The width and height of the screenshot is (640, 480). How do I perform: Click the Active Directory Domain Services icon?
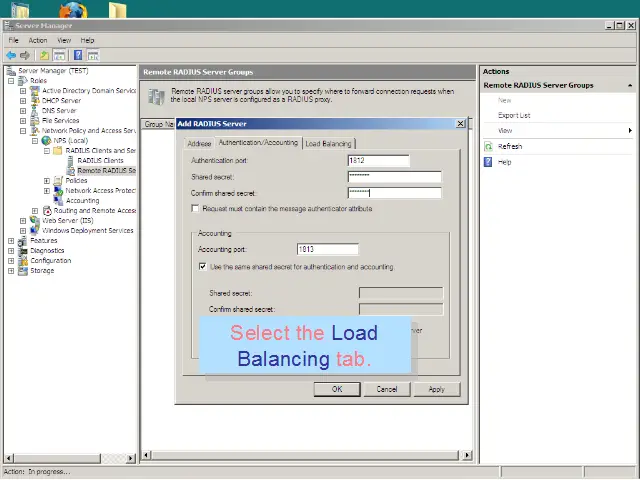(35, 91)
